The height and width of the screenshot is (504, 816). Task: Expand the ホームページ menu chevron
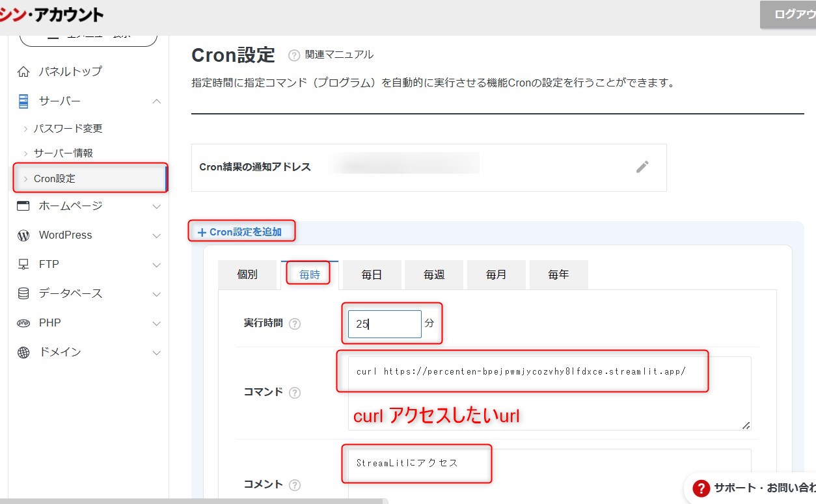click(x=156, y=207)
